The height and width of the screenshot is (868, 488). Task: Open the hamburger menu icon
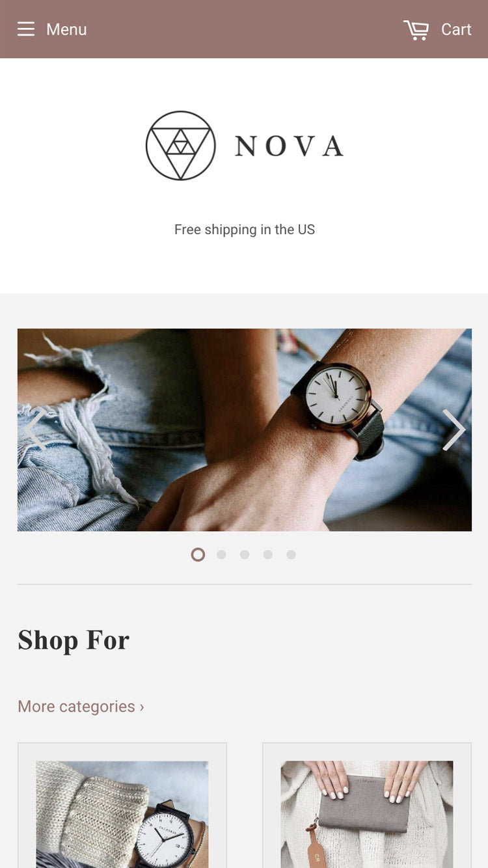click(x=26, y=29)
